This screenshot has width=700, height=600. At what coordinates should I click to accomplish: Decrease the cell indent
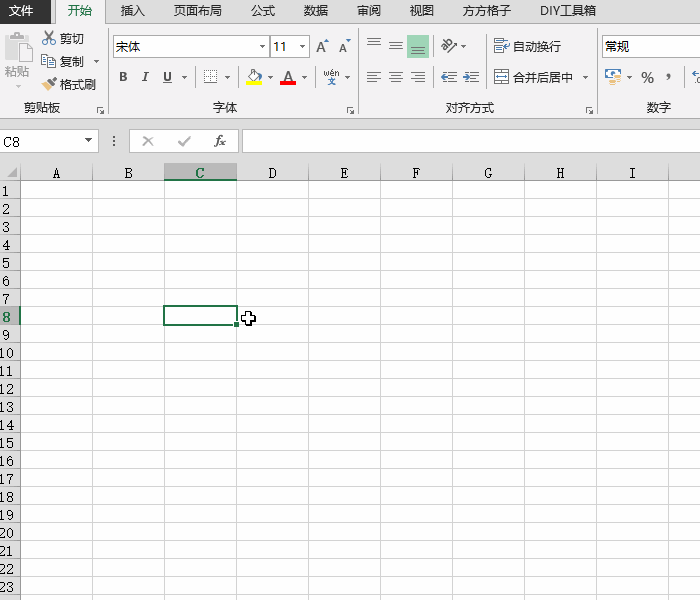click(449, 77)
